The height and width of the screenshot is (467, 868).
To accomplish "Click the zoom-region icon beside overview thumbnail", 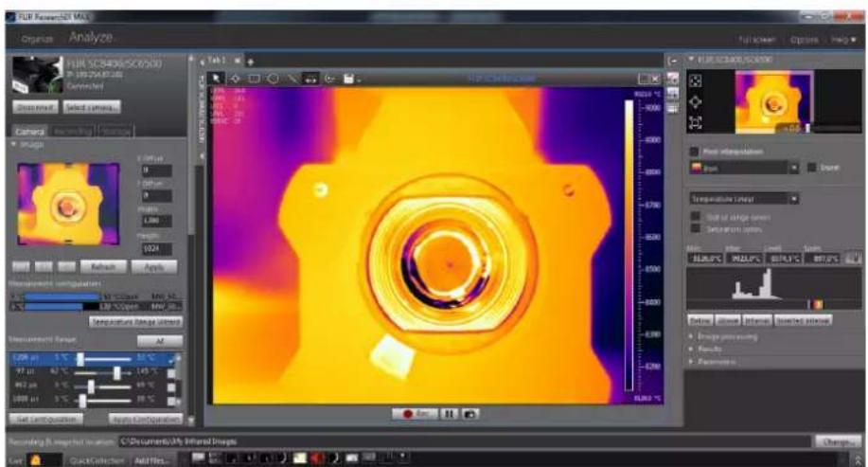I will (x=696, y=122).
